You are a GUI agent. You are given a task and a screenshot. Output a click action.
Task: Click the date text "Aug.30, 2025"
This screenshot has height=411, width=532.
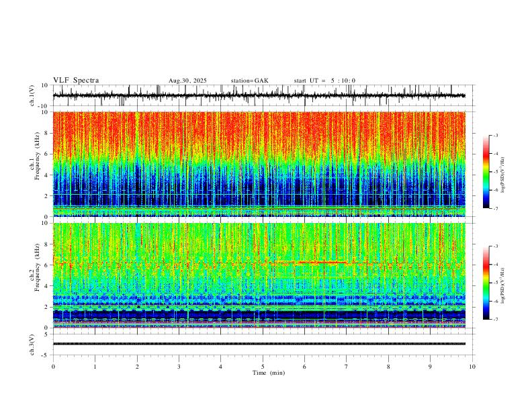tap(187, 81)
